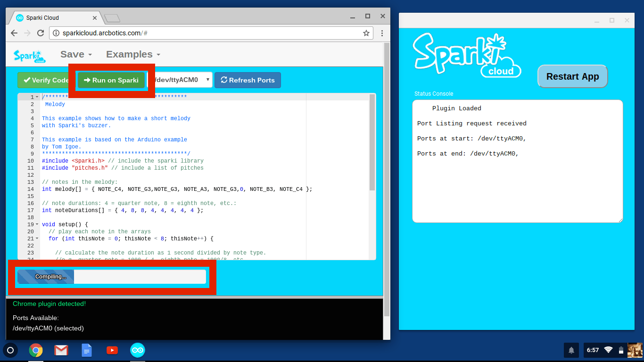Open YouTube from the shelf
Image resolution: width=644 pixels, height=362 pixels.
click(x=112, y=350)
